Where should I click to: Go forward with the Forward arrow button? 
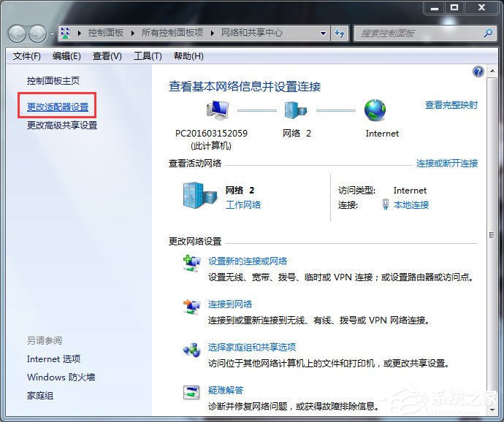click(37, 34)
